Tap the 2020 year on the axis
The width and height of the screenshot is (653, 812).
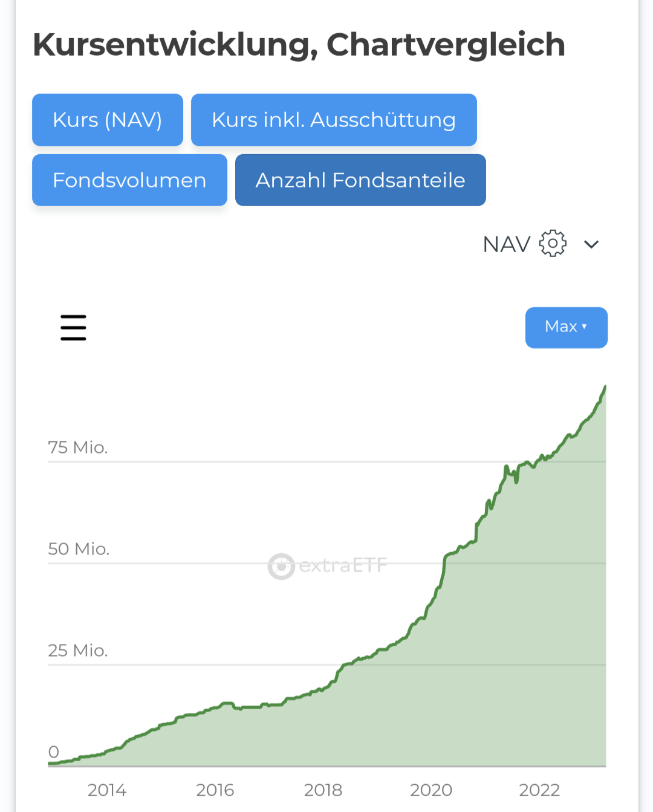click(x=431, y=790)
